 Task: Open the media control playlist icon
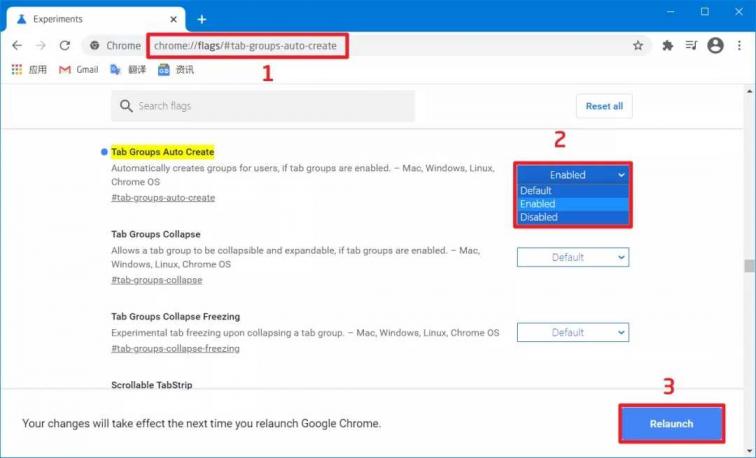point(691,45)
